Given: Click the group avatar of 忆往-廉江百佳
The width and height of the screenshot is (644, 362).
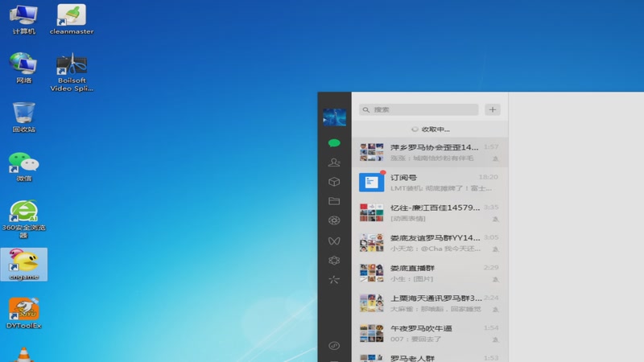Looking at the screenshot, I should (372, 212).
